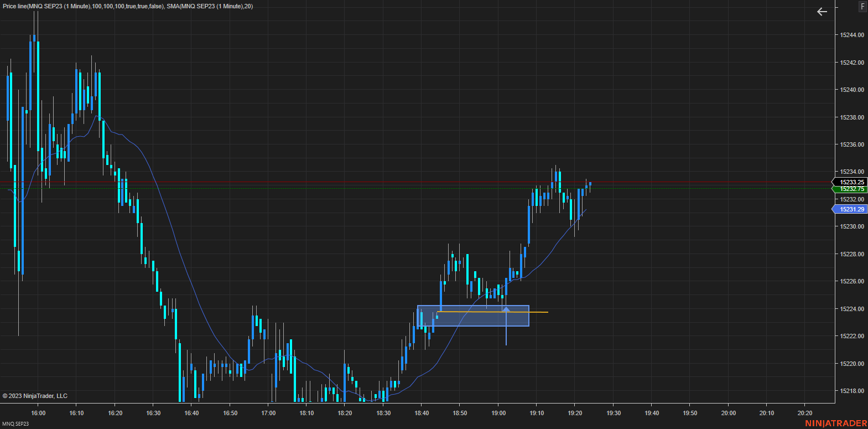Click the 16:40 time axis label

point(191,413)
